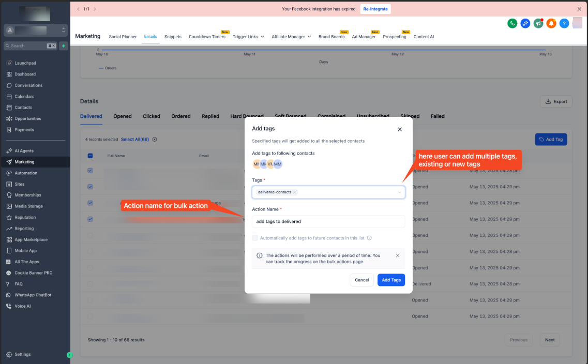Check 'Automatically add tags to future contacts'

pos(255,238)
